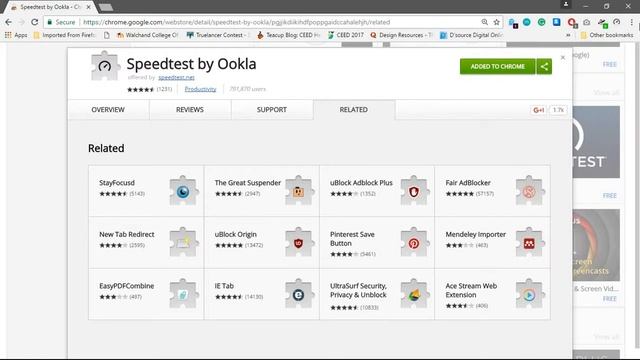The image size is (640, 360).
Task: Open the CEED 2017 bookmark
Action: [345, 35]
